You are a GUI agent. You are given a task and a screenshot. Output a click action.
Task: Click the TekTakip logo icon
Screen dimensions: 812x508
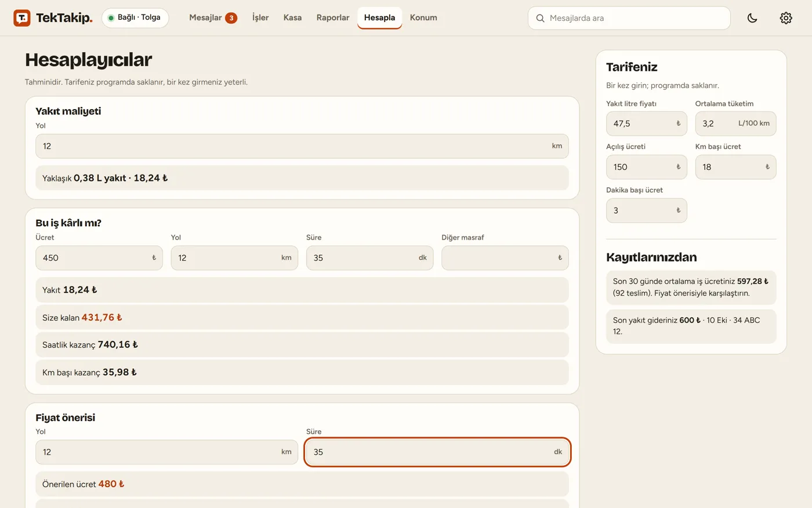22,18
